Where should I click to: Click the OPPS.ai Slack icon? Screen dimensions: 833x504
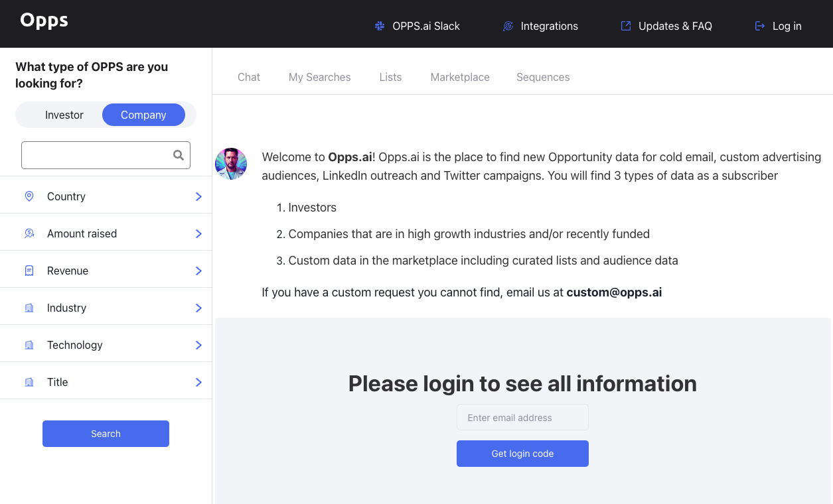(379, 25)
